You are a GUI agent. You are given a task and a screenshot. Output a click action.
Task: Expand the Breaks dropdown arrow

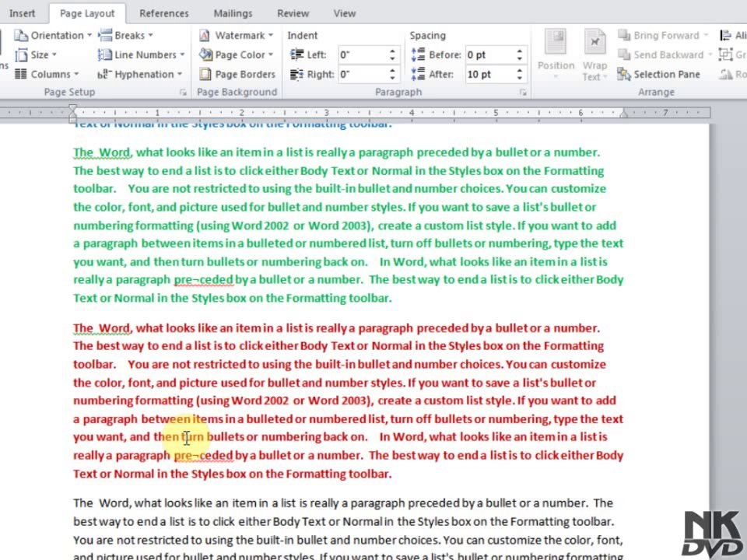pyautogui.click(x=150, y=35)
